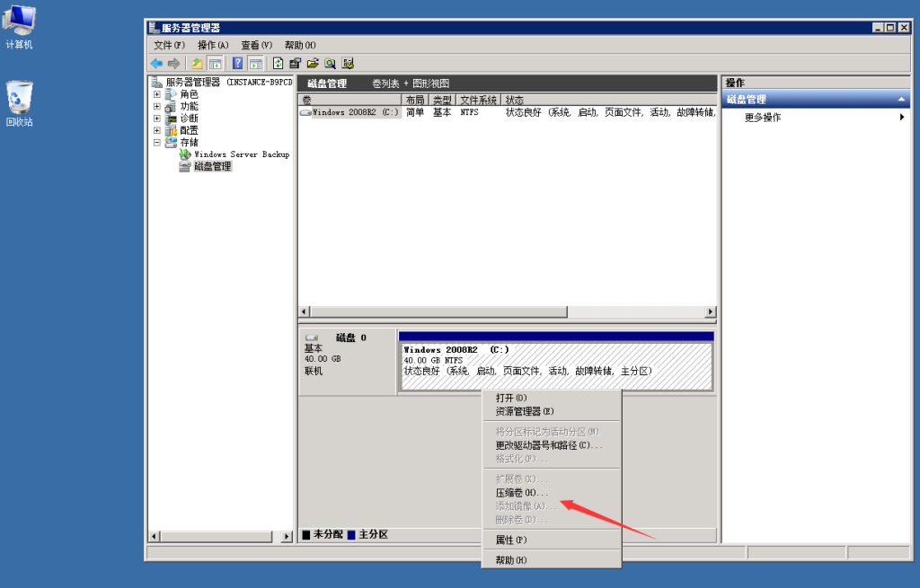Click the 服务器管理器 title bar icon

[155, 28]
